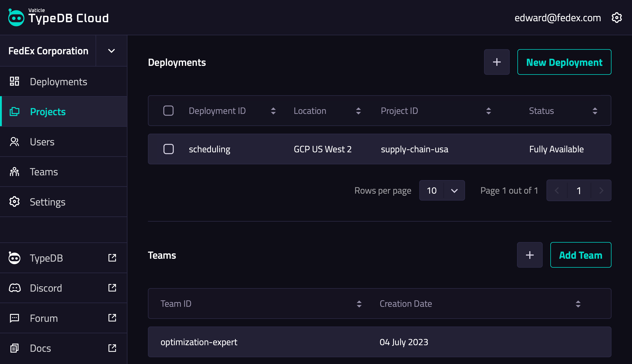Viewport: 632px width, 364px height.
Task: Click the plus icon beside Add Team
Action: point(530,255)
